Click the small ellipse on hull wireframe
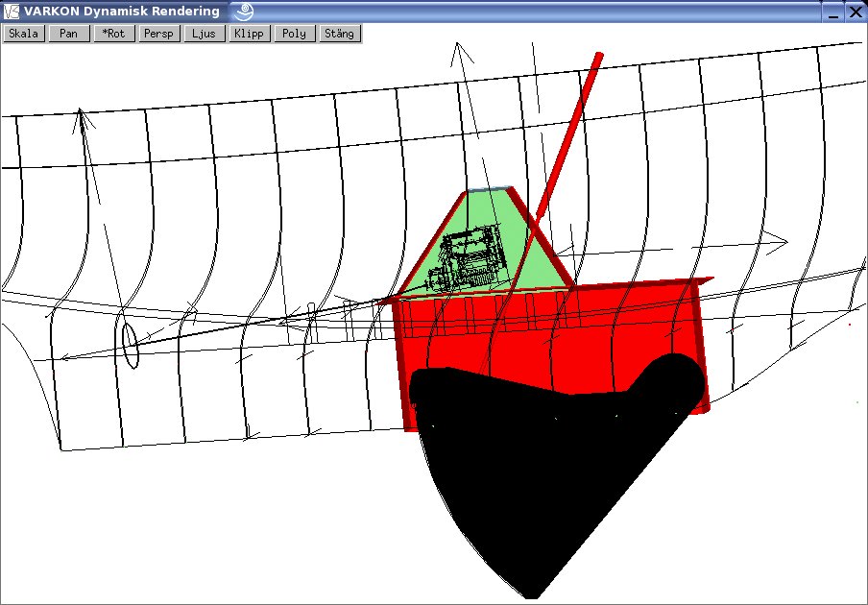The image size is (868, 605). tap(130, 346)
